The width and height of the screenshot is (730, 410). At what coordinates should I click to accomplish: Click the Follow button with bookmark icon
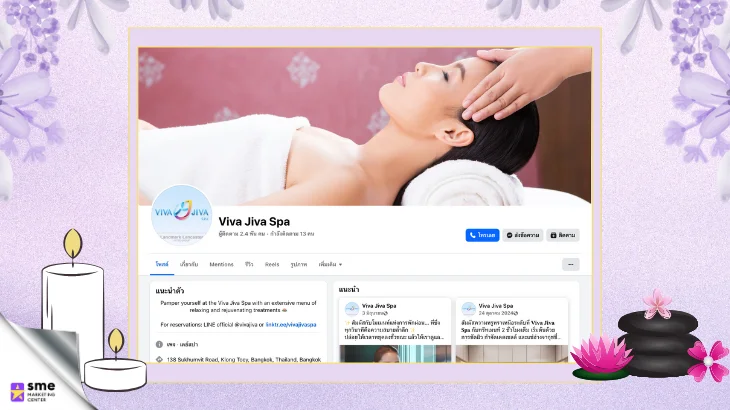point(563,235)
